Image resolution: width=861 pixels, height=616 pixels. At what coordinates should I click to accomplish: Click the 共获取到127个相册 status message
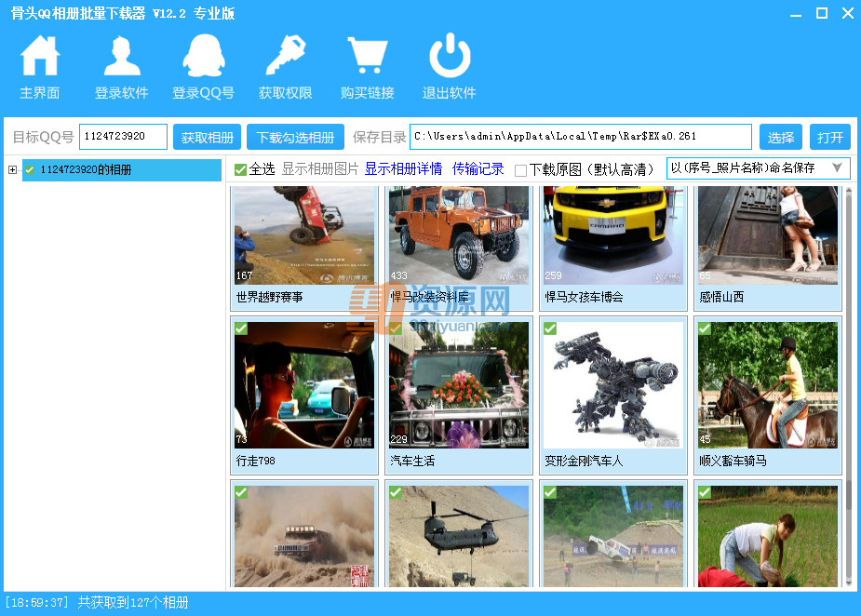133,603
